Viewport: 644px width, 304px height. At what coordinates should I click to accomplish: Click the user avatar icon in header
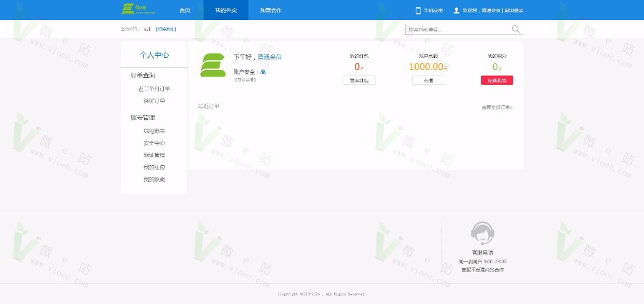(457, 10)
